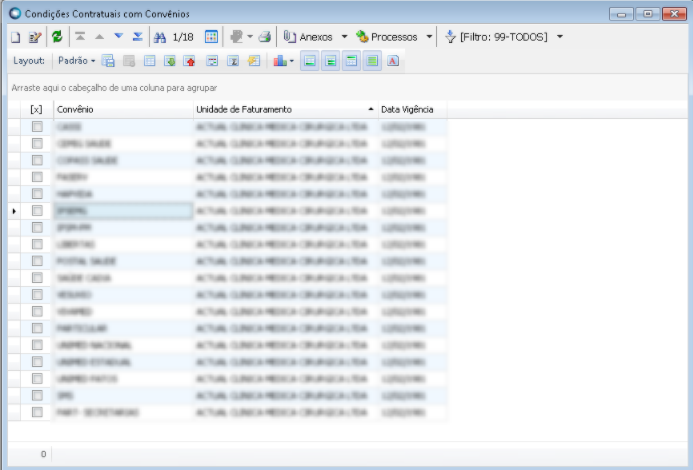Click the Anexos paperclip icon
The height and width of the screenshot is (470, 693).
(x=289, y=37)
